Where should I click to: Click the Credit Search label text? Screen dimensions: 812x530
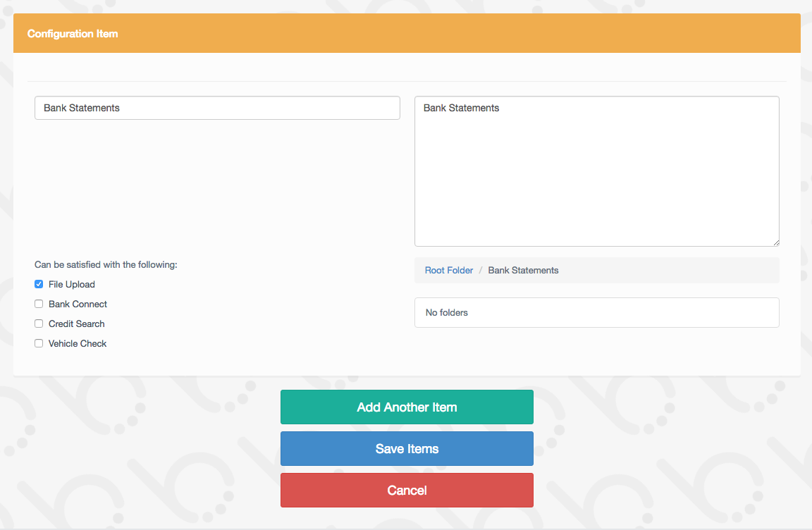pos(77,324)
